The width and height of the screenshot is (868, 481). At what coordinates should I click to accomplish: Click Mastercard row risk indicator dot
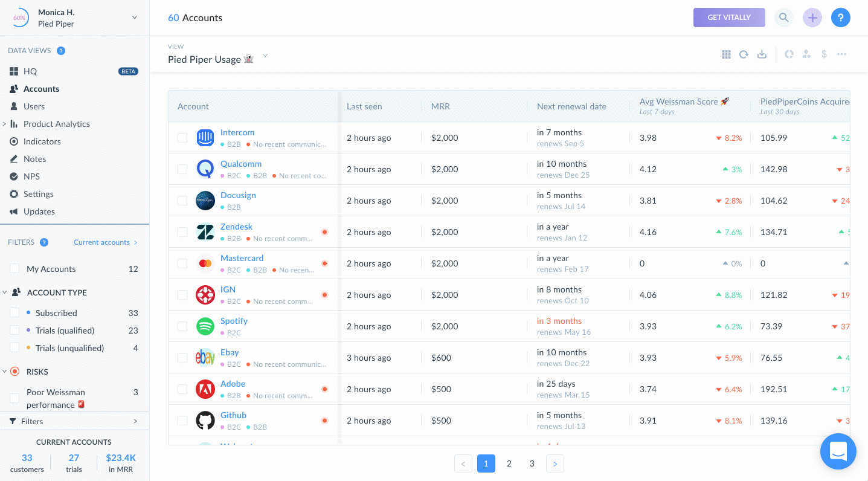(x=324, y=263)
